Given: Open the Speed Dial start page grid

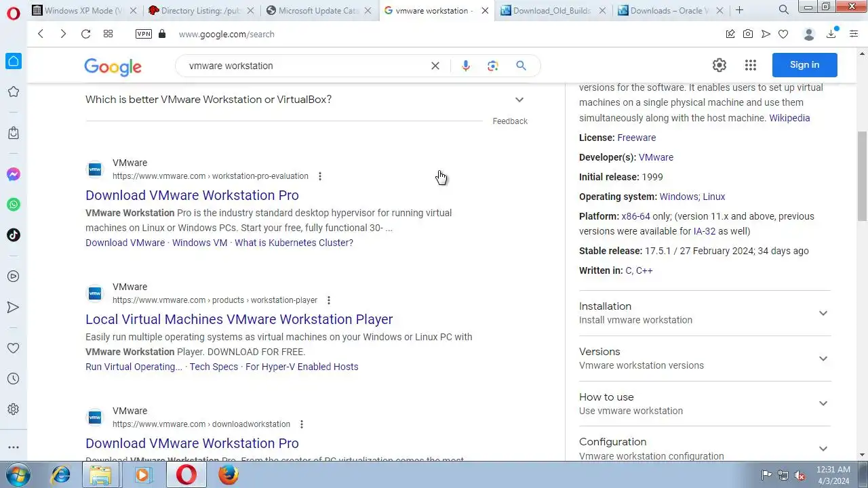Looking at the screenshot, I should [108, 34].
